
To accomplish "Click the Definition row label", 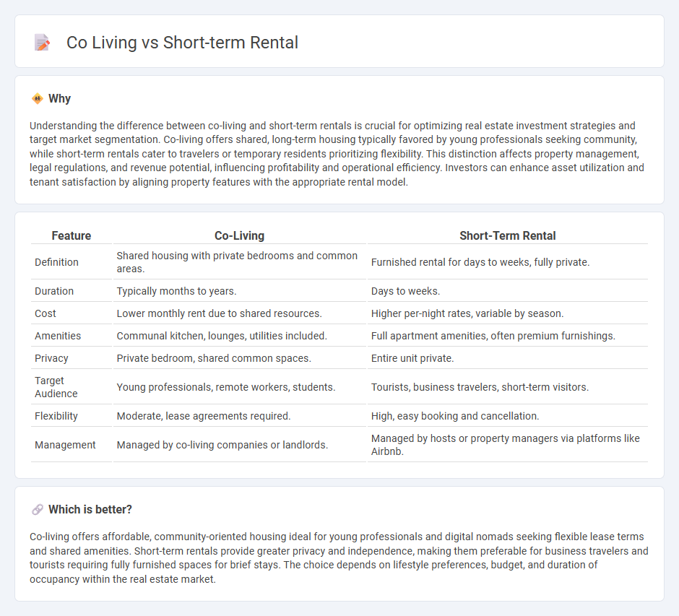I will 56,262.
